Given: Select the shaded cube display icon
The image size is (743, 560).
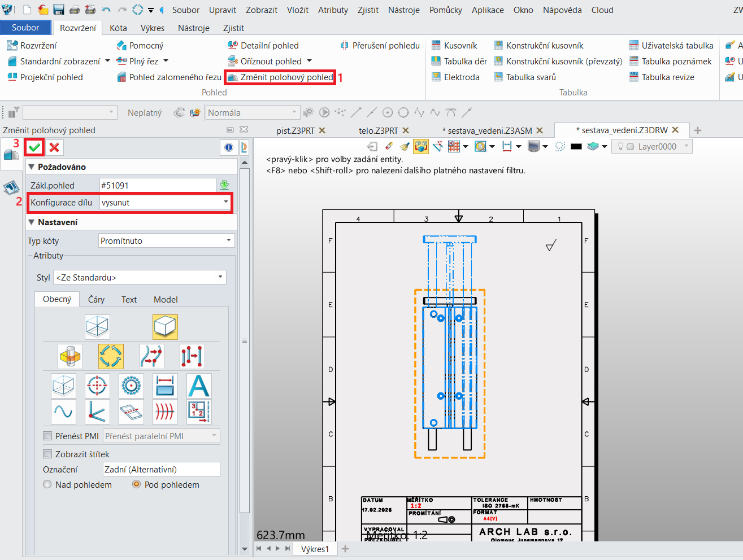Looking at the screenshot, I should coord(165,327).
